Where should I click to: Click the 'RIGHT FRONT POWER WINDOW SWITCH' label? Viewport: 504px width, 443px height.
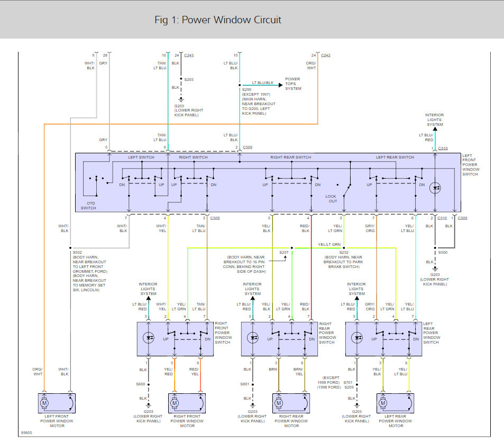(x=223, y=333)
